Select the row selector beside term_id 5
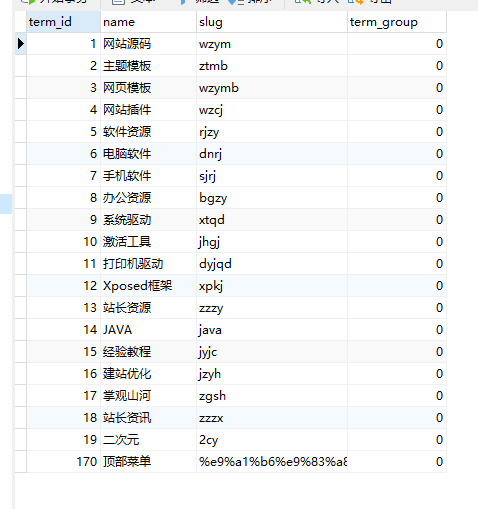Viewport: 478px width, 509px height. tap(21, 132)
